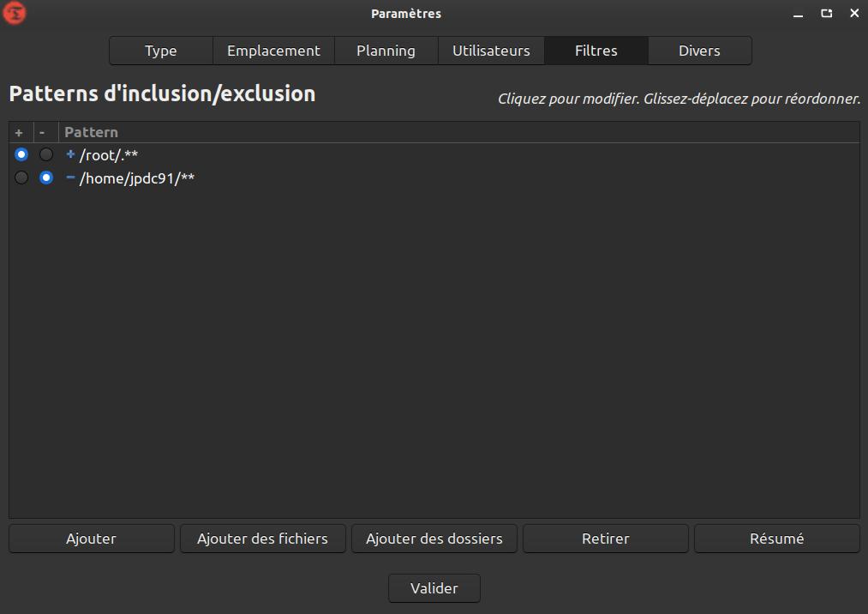The width and height of the screenshot is (868, 614).
Task: Click Ajouter des dossiers button
Action: pos(434,539)
